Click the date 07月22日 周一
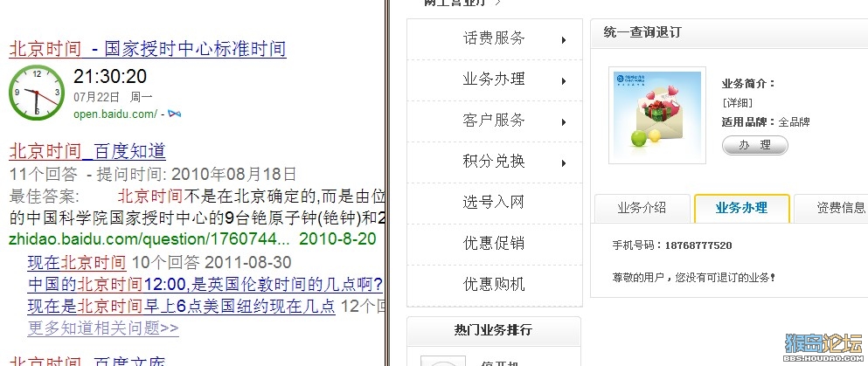 point(113,97)
